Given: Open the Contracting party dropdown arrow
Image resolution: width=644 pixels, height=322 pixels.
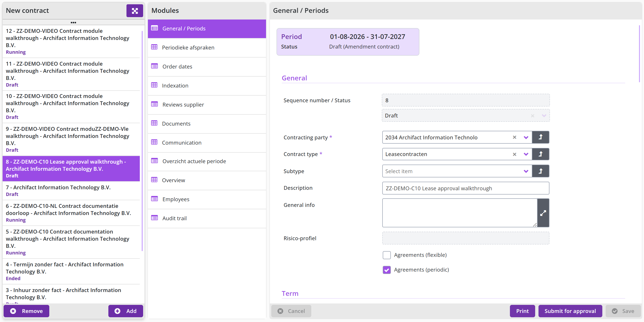Looking at the screenshot, I should pos(526,137).
